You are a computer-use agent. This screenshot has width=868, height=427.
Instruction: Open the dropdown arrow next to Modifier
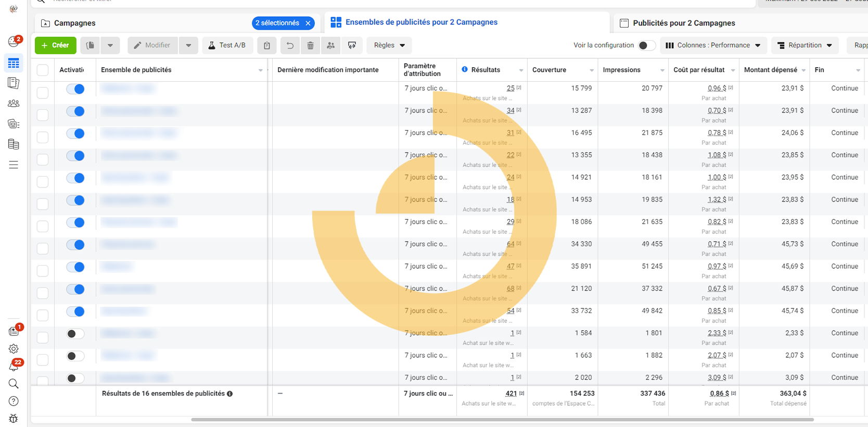coord(188,45)
